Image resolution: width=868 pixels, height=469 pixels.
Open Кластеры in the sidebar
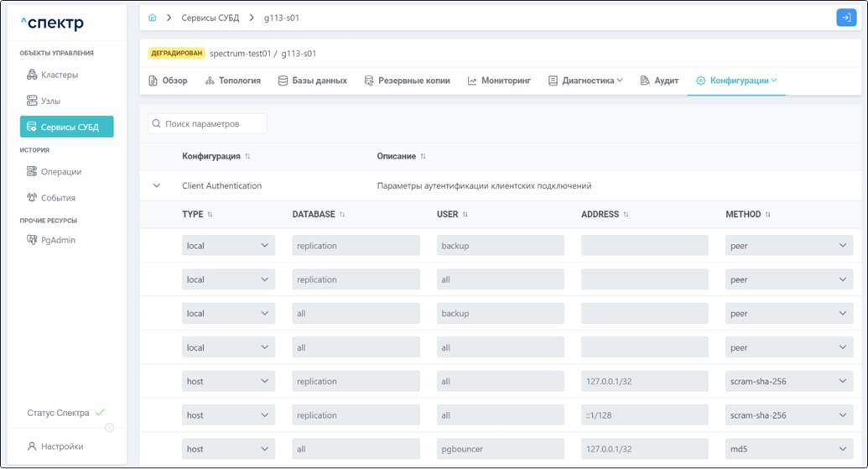tap(59, 75)
